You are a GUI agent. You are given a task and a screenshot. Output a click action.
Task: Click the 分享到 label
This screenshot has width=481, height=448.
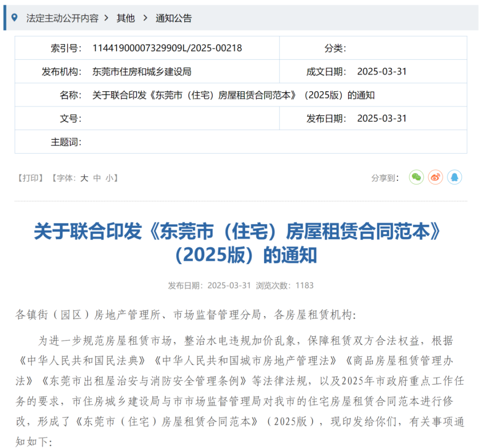(385, 178)
